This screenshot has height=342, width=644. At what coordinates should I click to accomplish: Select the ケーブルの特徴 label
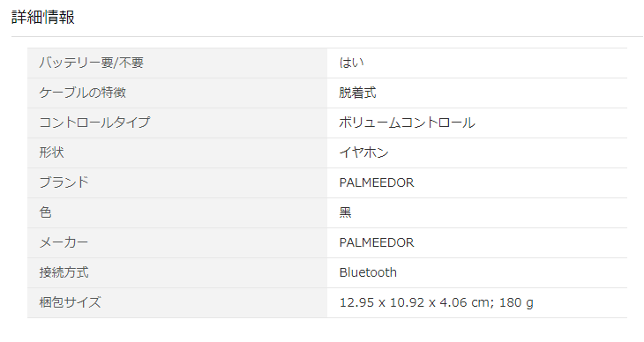tap(83, 93)
